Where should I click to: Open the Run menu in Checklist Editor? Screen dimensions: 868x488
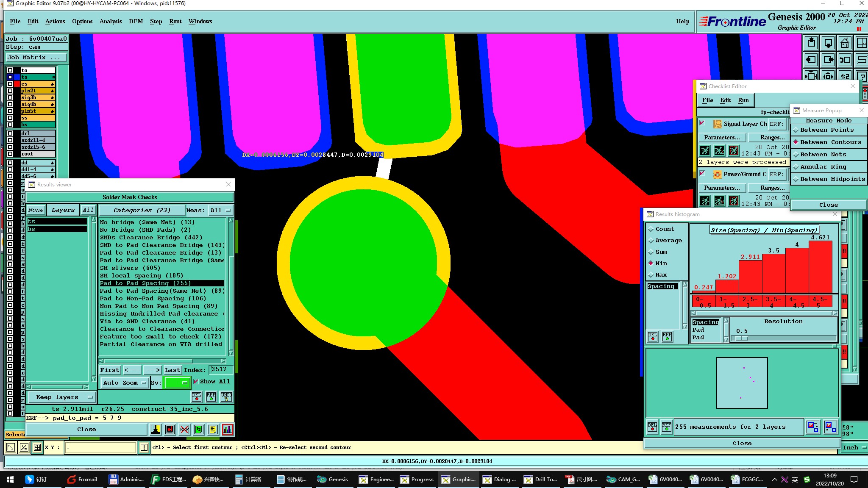(743, 100)
